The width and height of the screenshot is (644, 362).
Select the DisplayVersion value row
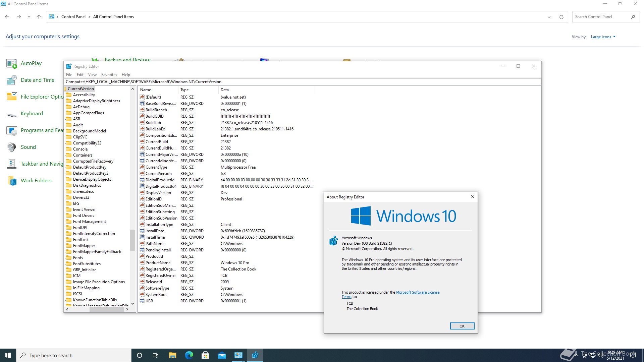[227, 193]
